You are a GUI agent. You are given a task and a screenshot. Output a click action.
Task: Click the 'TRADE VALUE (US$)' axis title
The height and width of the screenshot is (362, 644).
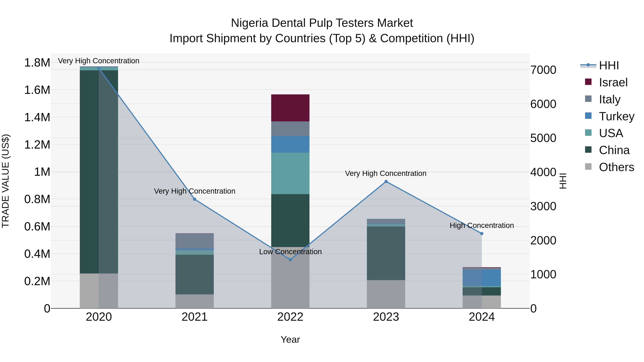click(x=6, y=181)
